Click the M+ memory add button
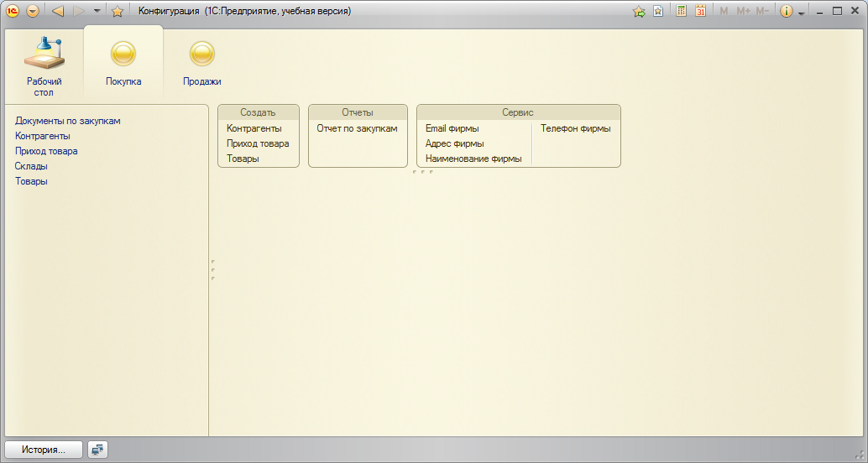Viewport: 868px width, 463px height. click(743, 11)
